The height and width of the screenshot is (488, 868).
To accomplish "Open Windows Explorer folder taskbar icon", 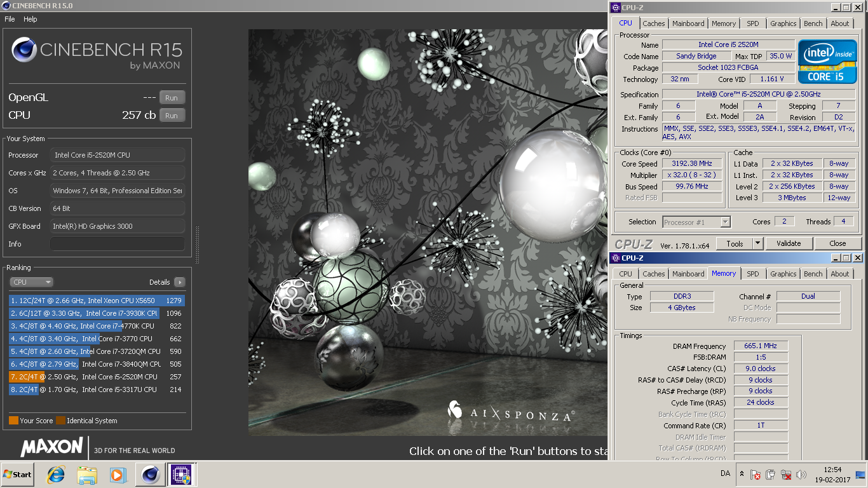I will pos(86,475).
